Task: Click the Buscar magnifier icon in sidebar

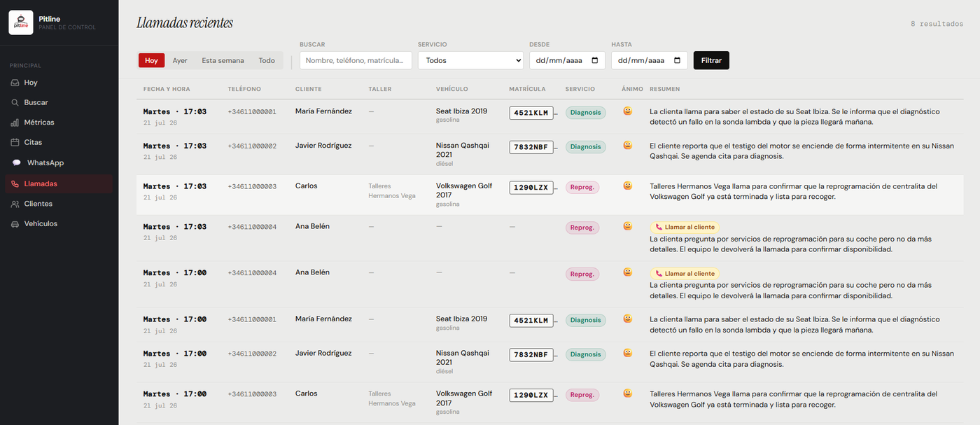Action: pos(15,102)
